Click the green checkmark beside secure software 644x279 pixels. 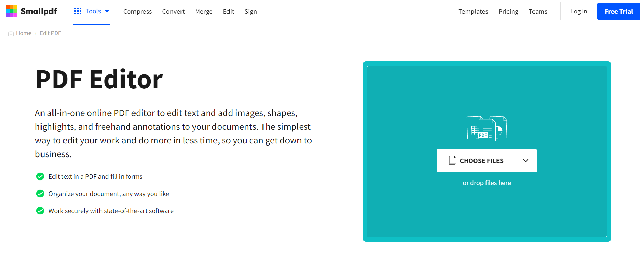40,211
